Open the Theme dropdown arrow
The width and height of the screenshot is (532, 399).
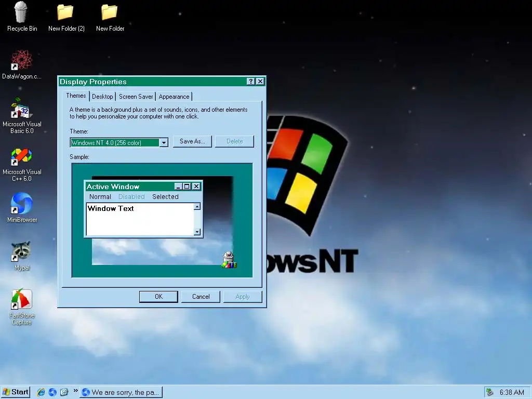click(x=164, y=142)
